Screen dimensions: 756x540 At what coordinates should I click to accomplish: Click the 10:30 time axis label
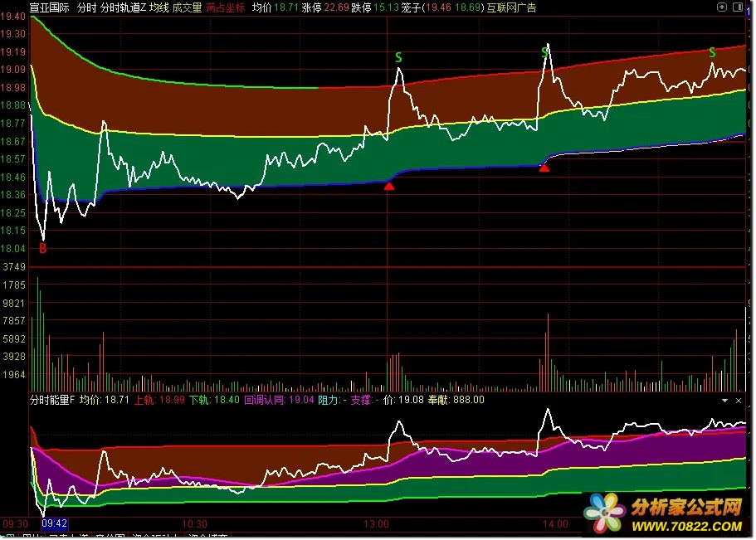click(194, 524)
